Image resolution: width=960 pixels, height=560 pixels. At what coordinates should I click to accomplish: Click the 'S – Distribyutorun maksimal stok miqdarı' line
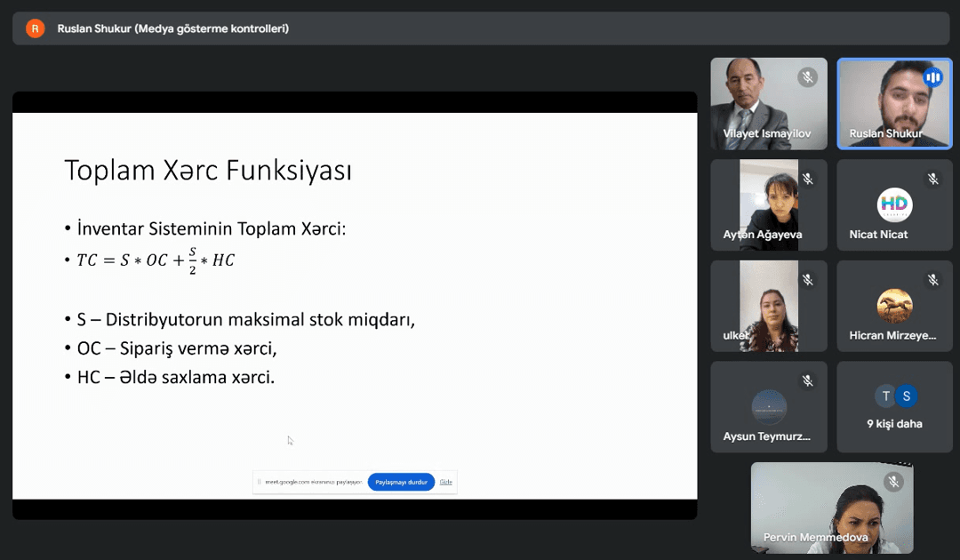pos(246,319)
